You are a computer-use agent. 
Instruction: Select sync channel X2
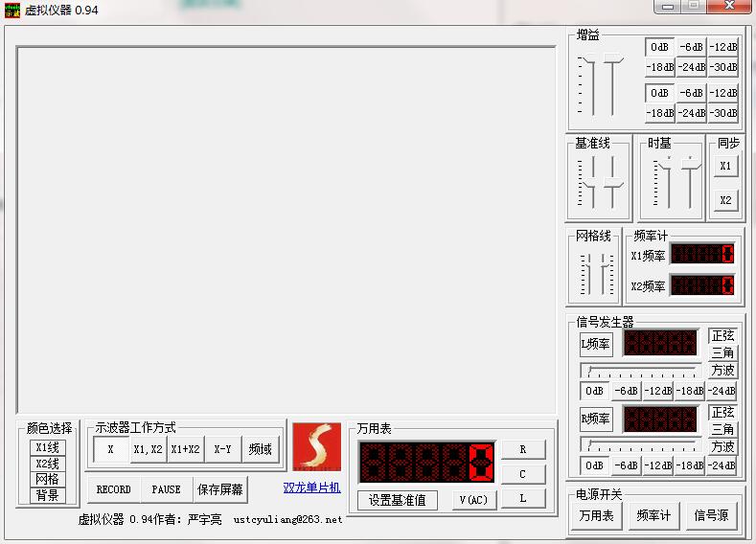(x=725, y=200)
